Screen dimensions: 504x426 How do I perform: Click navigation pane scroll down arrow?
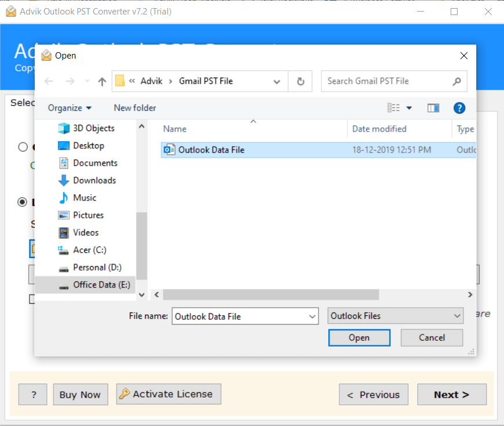pyautogui.click(x=142, y=294)
